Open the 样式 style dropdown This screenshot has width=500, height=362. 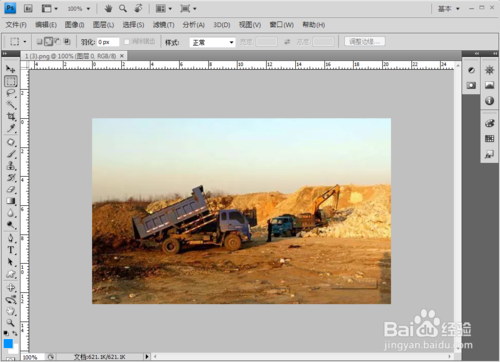pyautogui.click(x=212, y=42)
